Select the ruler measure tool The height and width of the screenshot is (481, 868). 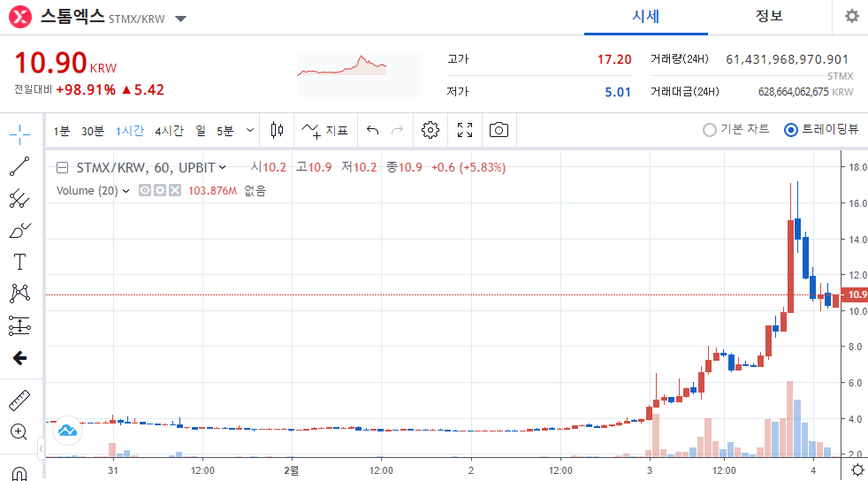tap(19, 401)
